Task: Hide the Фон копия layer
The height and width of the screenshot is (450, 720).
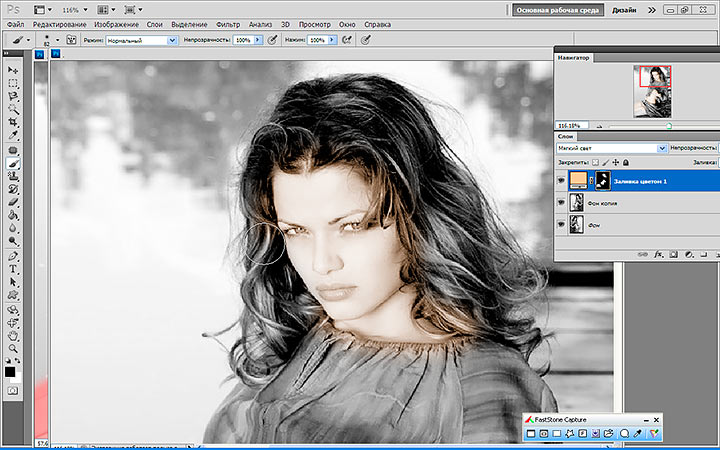Action: 561,202
